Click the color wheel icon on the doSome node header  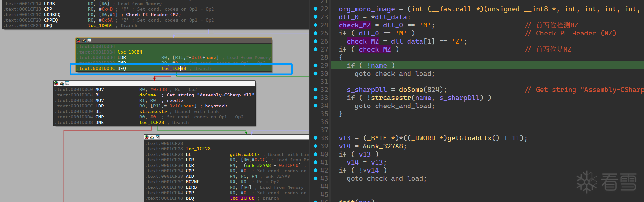[56, 83]
